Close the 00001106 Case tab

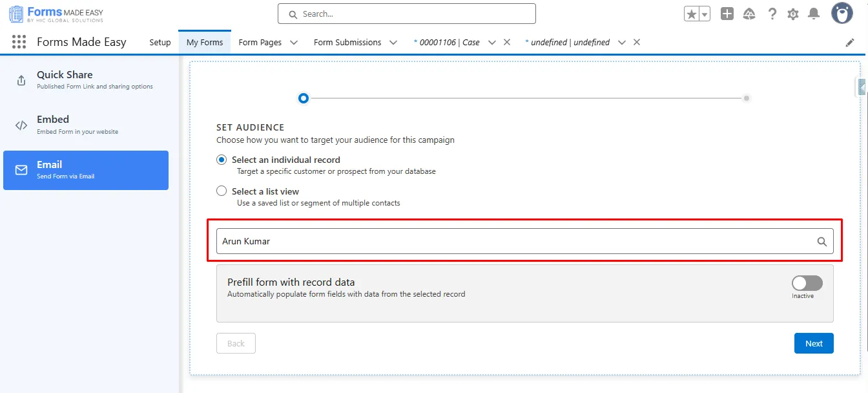tap(507, 42)
